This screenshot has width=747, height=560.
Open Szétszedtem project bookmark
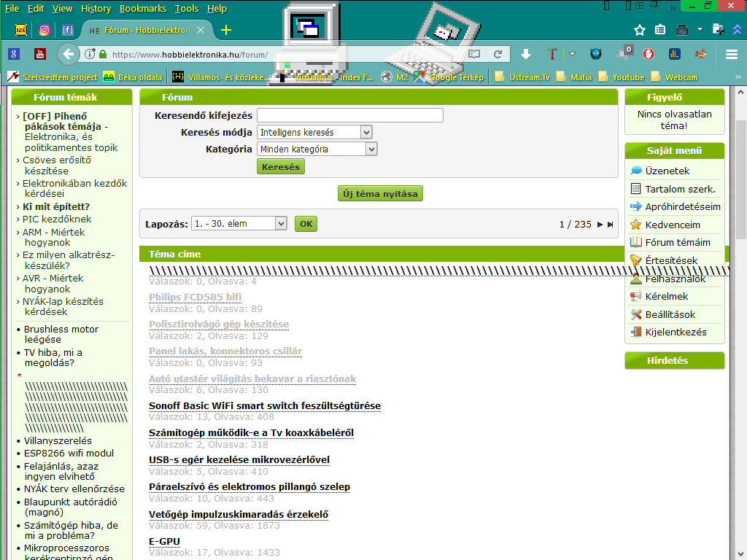(x=53, y=77)
